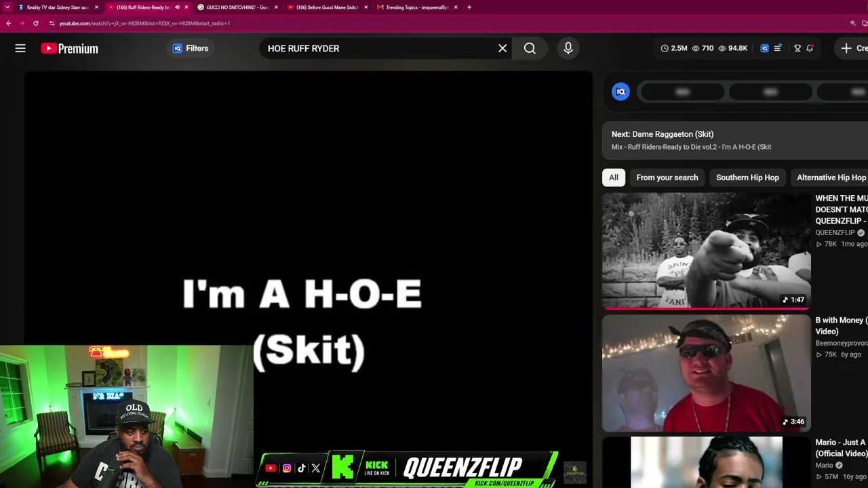This screenshot has width=868, height=488.
Task: Click the round vidIQ logo above the playlist
Action: point(620,91)
